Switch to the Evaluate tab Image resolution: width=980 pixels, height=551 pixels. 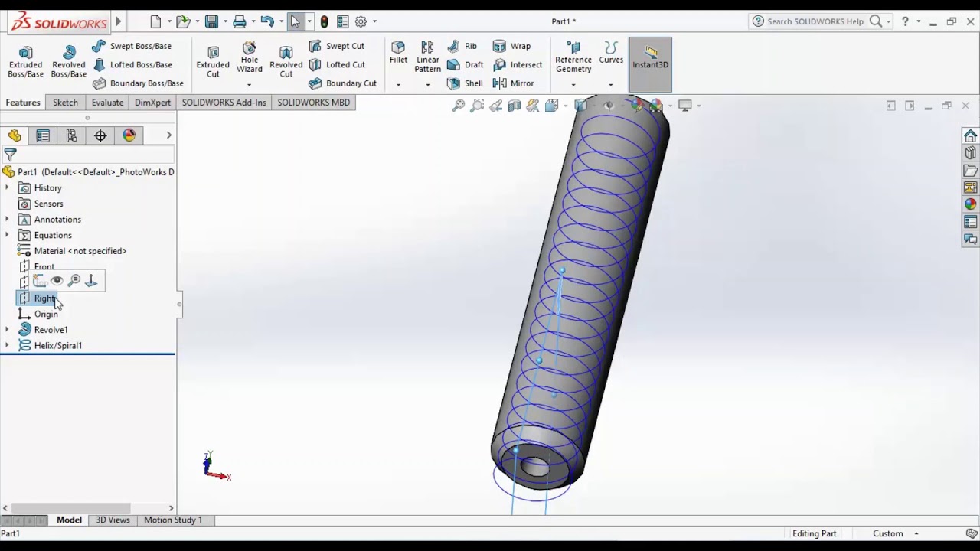[x=107, y=103]
